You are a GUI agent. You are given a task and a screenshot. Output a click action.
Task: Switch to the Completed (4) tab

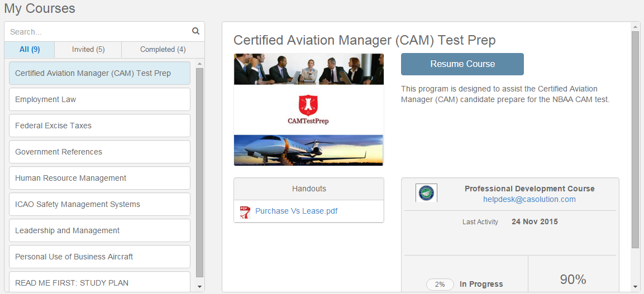[163, 50]
